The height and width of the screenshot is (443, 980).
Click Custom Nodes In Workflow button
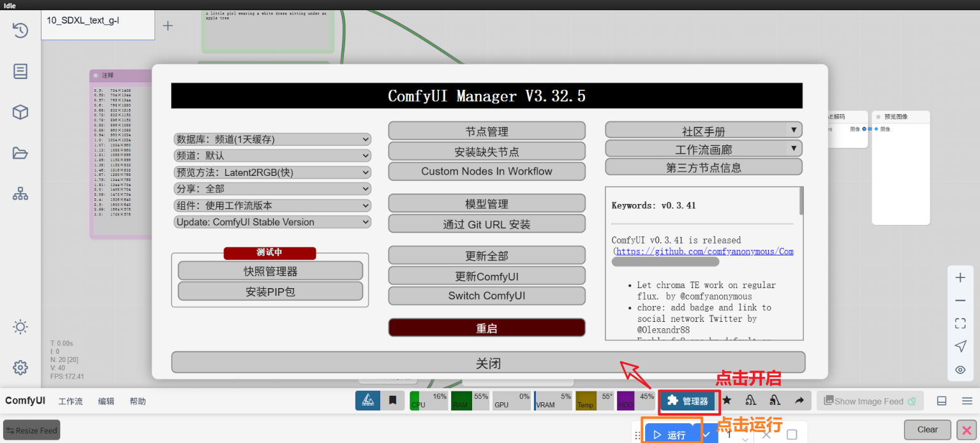(487, 171)
